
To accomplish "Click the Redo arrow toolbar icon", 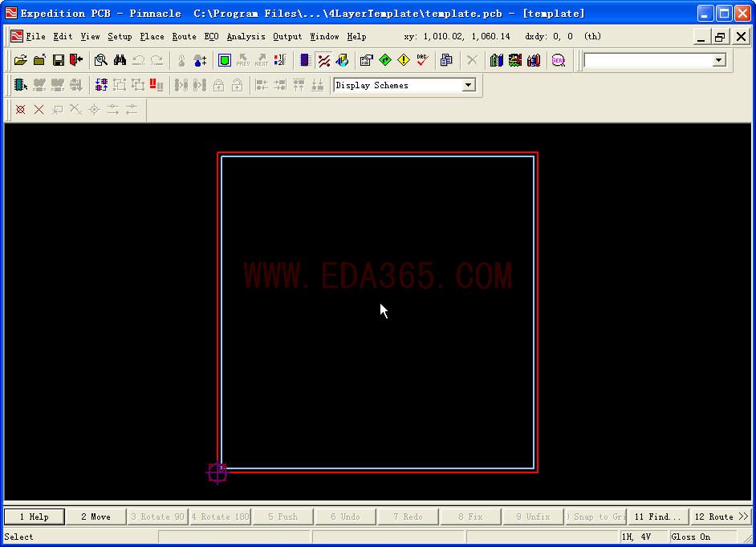I will 157,60.
